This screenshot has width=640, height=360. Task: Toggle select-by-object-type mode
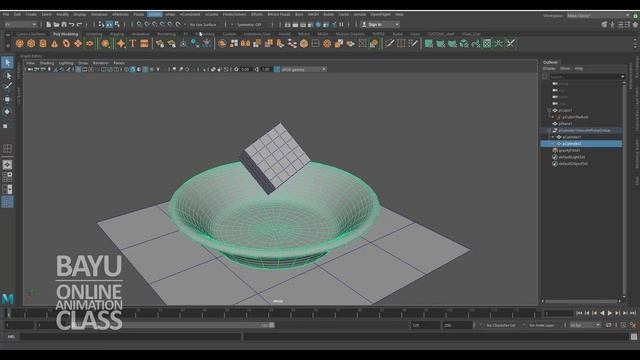click(x=109, y=24)
